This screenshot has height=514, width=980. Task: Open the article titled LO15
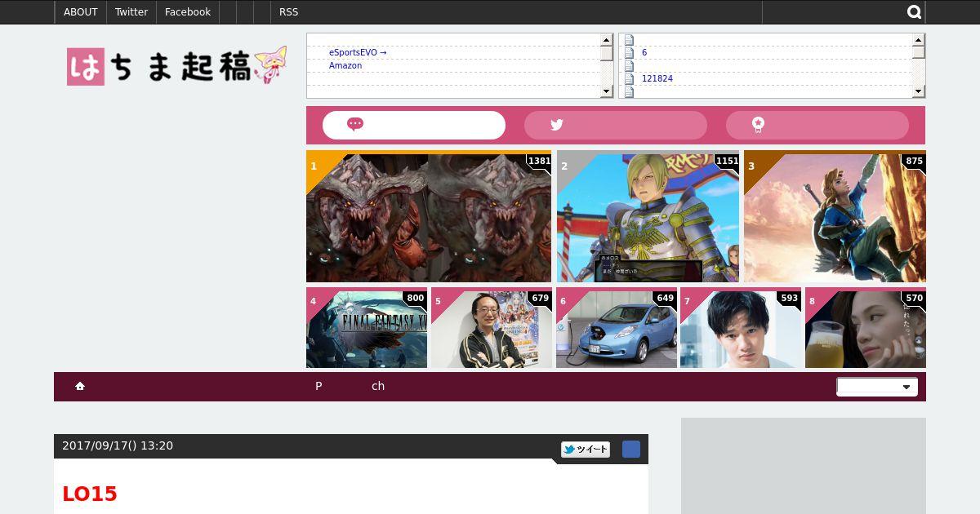[x=90, y=494]
